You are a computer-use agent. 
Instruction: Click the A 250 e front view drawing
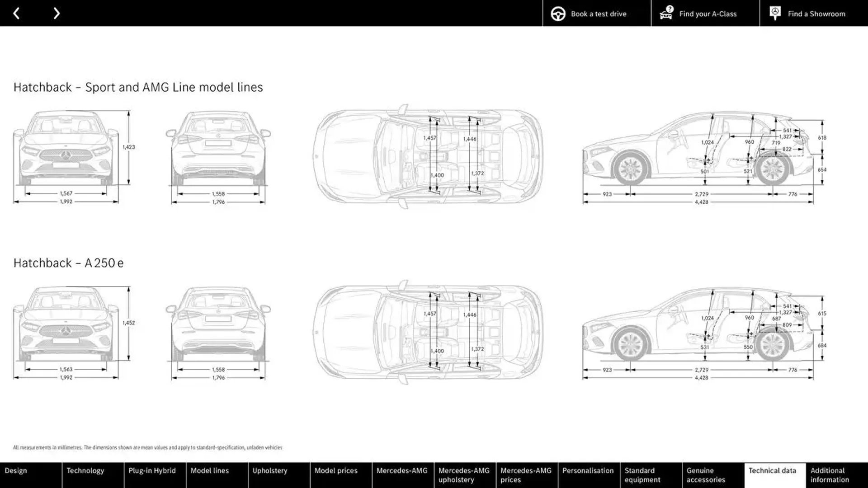(x=66, y=324)
